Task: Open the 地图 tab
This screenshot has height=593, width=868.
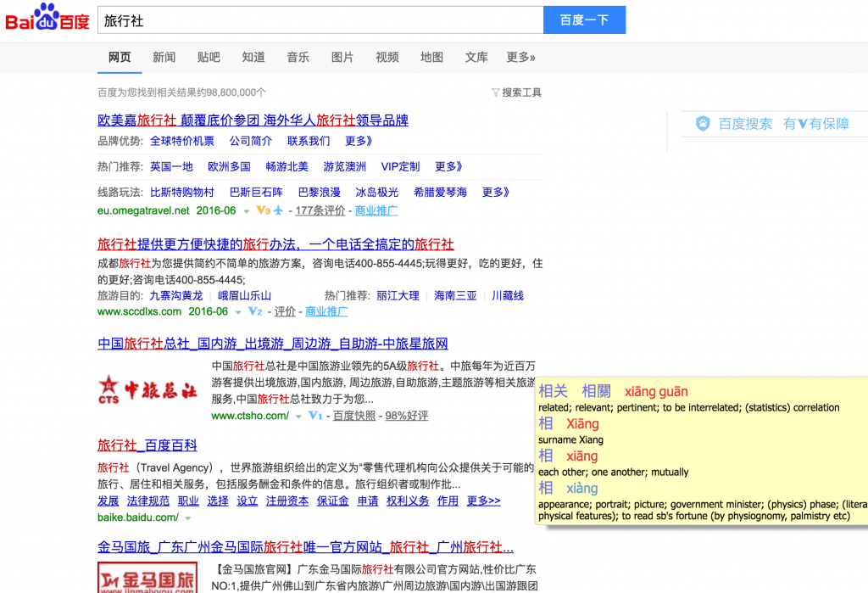Action: coord(431,57)
